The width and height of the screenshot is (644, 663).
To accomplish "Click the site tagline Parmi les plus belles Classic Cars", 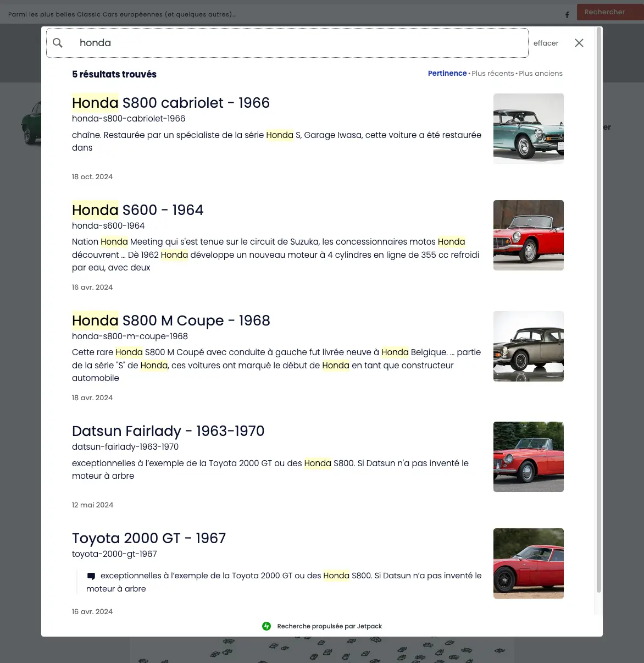I will pyautogui.click(x=122, y=14).
